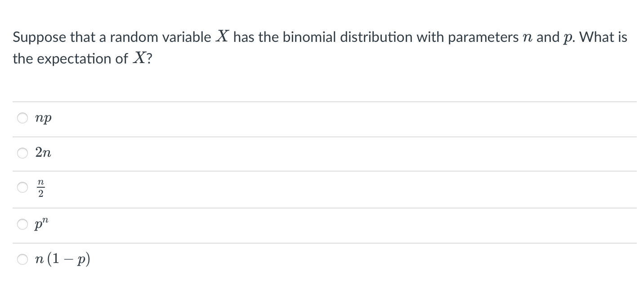Click the 2n answer label text
Viewport: 644px width, 290px height.
tap(43, 154)
